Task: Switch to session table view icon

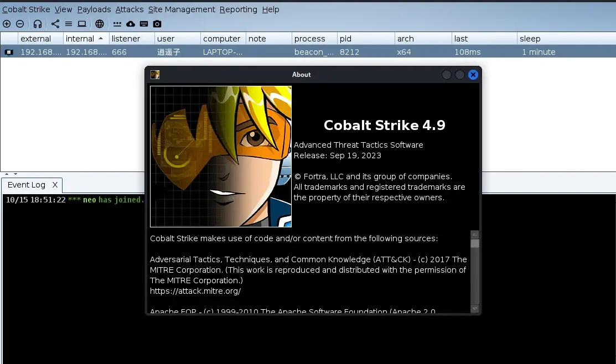Action: coord(69,24)
